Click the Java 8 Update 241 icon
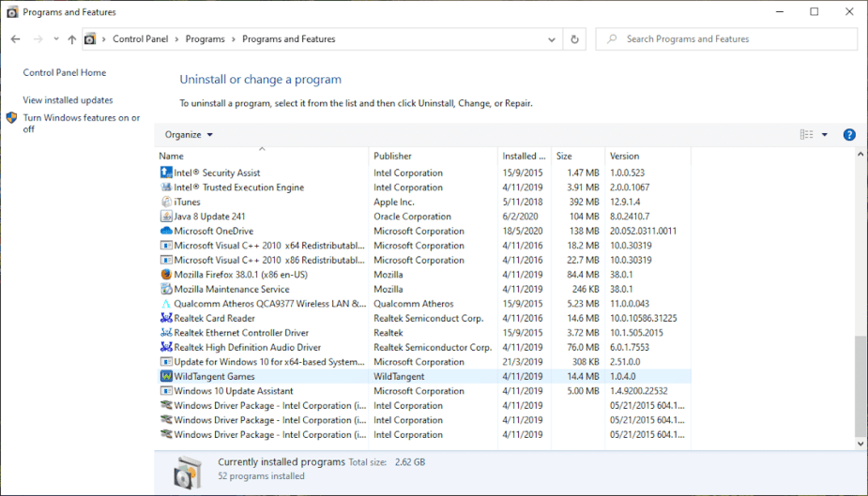This screenshot has width=868, height=496. pos(166,217)
